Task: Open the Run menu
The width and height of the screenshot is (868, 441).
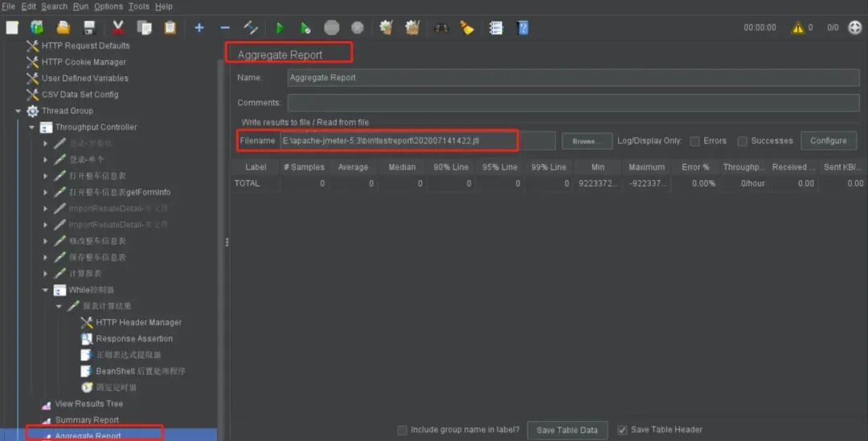Action: [80, 6]
